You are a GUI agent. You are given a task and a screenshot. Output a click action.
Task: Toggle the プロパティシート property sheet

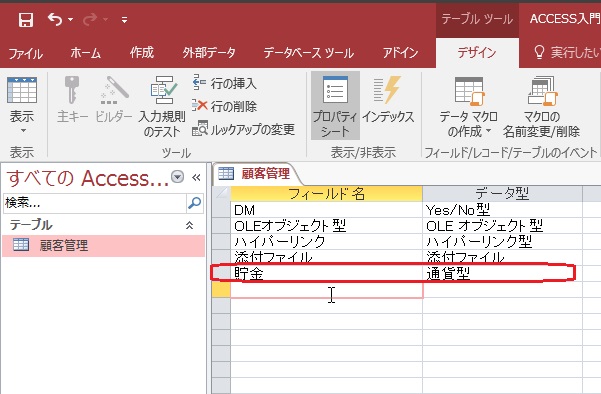point(335,106)
